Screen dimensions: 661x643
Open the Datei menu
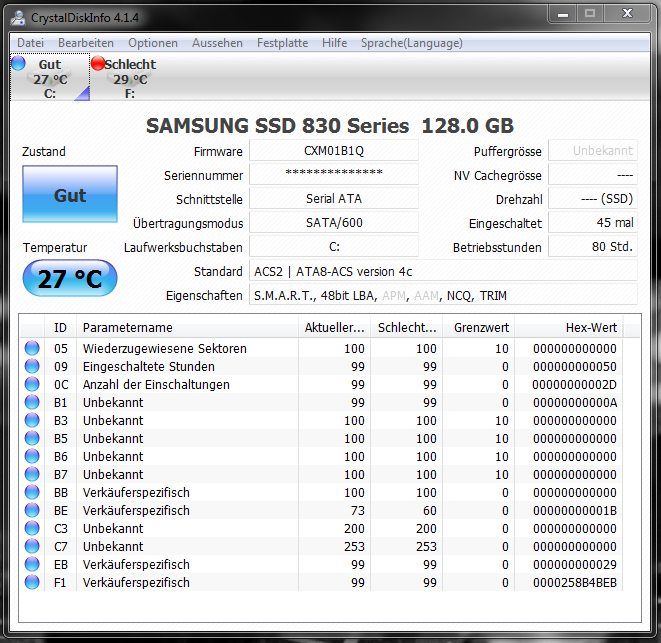[30, 43]
